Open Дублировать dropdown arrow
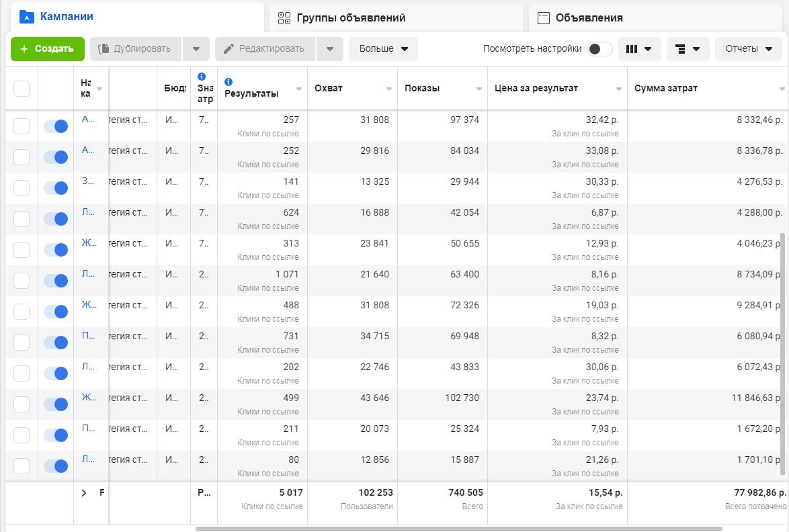This screenshot has height=532, width=789. point(196,49)
